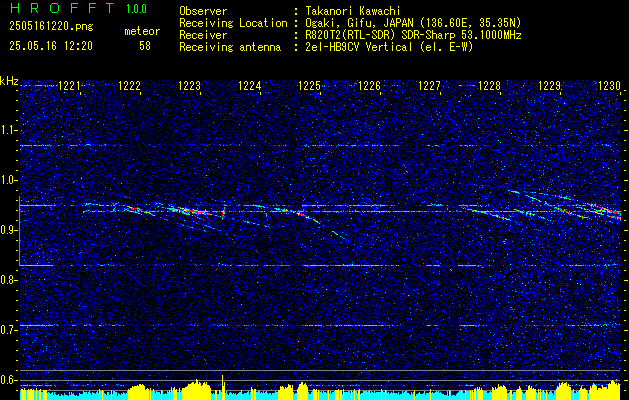Viewport: 629px width, 400px height.
Task: Click the Observer field label
Action: pos(203,11)
